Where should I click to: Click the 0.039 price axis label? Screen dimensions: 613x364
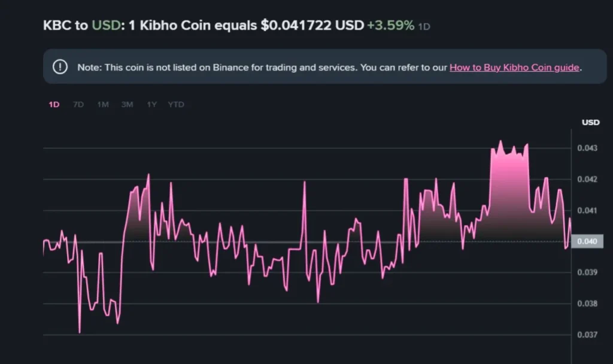tap(588, 272)
